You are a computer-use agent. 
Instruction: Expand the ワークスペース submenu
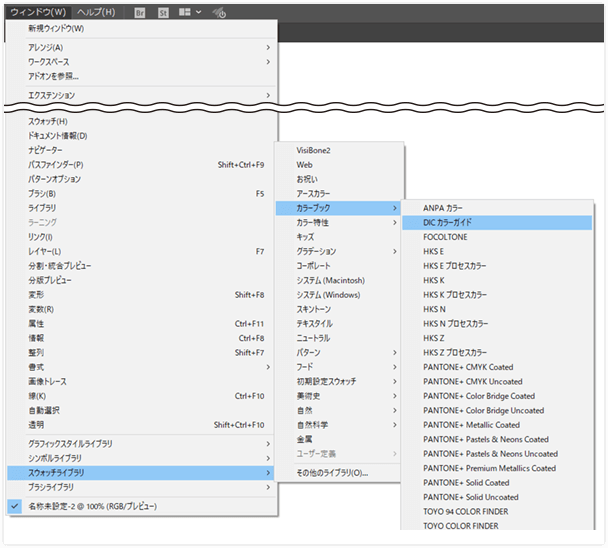142,62
